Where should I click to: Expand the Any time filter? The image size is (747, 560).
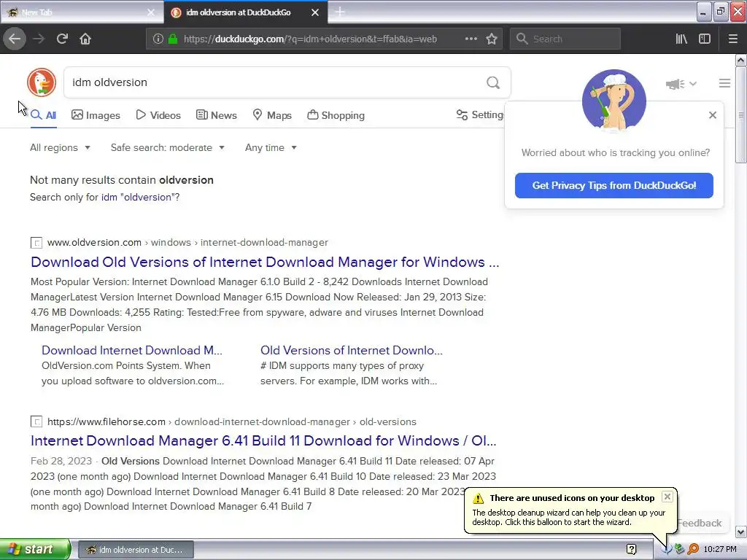[x=271, y=147]
